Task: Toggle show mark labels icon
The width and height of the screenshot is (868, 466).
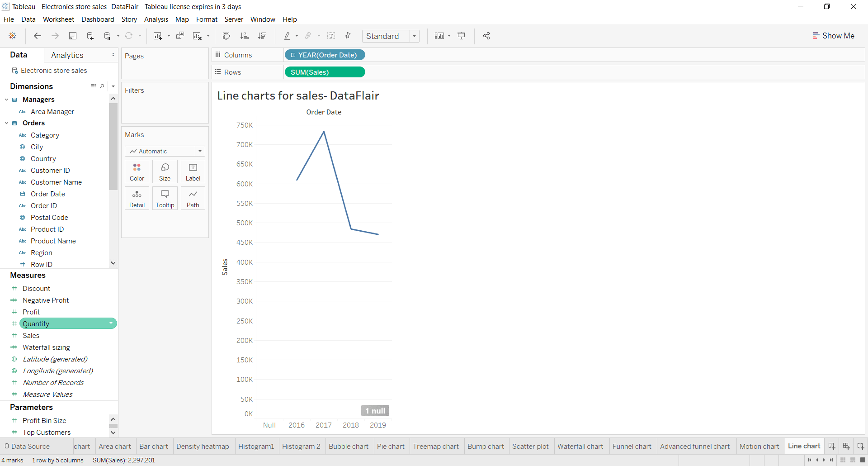Action: coord(331,36)
